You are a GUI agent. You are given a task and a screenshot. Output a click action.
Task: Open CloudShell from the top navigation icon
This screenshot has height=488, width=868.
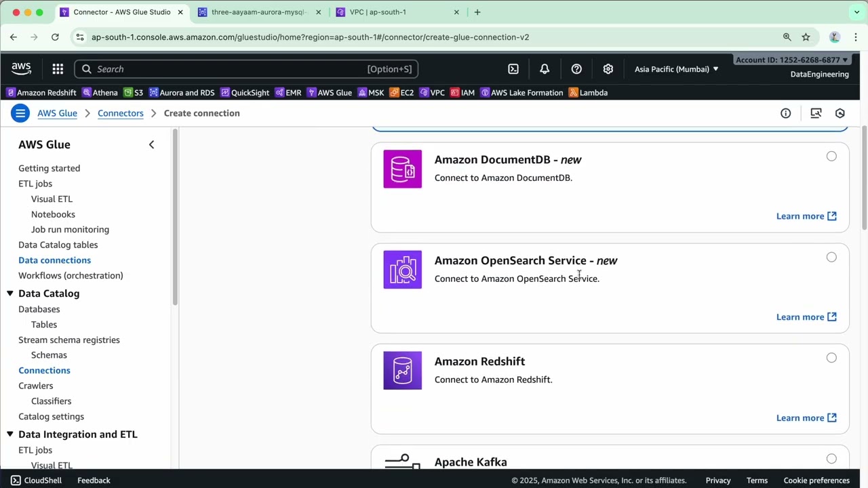513,69
